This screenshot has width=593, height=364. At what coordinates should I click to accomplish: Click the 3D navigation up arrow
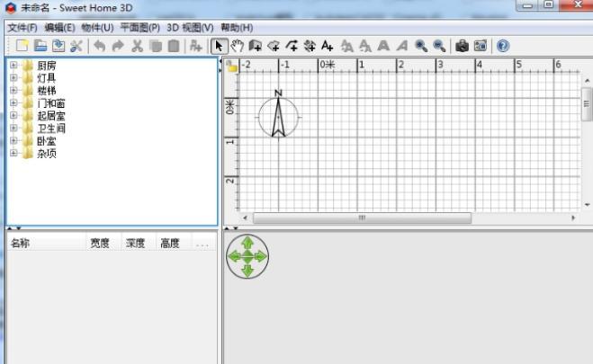tap(247, 243)
